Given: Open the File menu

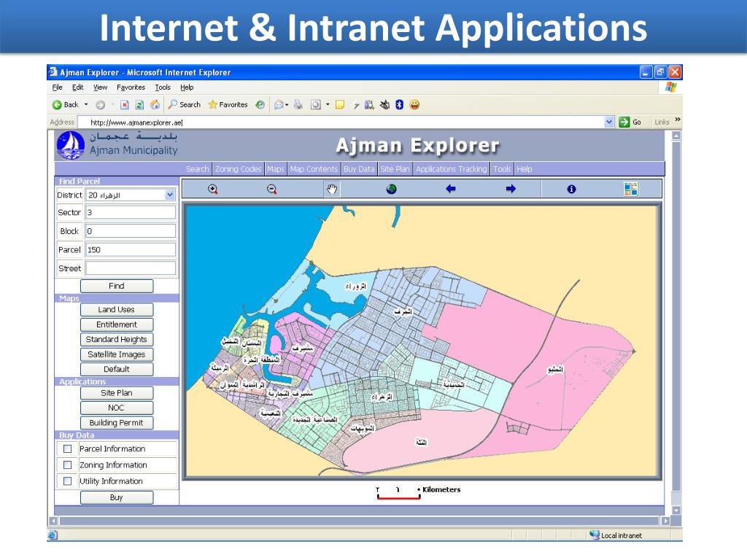Looking at the screenshot, I should tap(57, 87).
